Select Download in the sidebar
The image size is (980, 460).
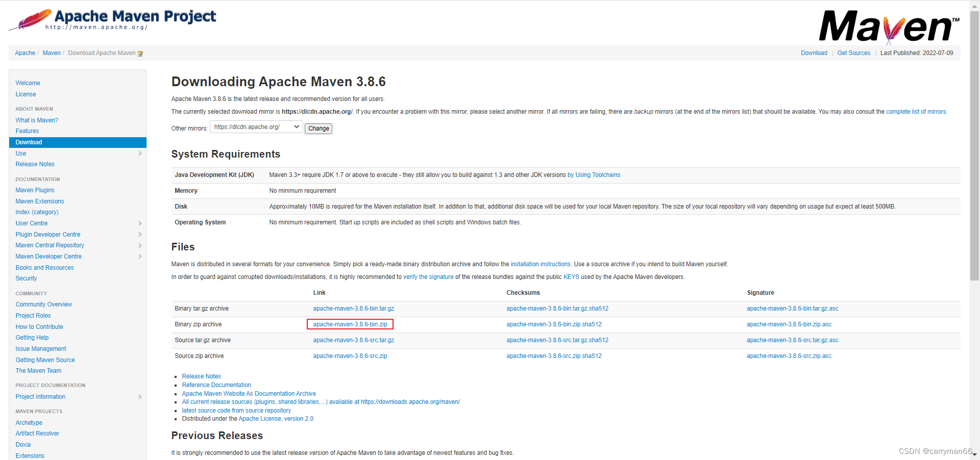(29, 142)
